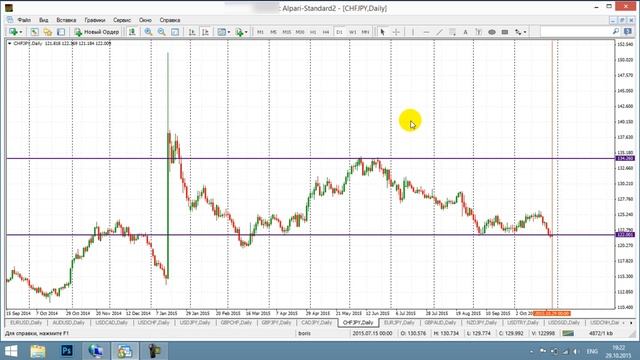Image resolution: width=640 pixels, height=360 pixels.
Task: Switch to MN timeframe
Action: point(366,32)
